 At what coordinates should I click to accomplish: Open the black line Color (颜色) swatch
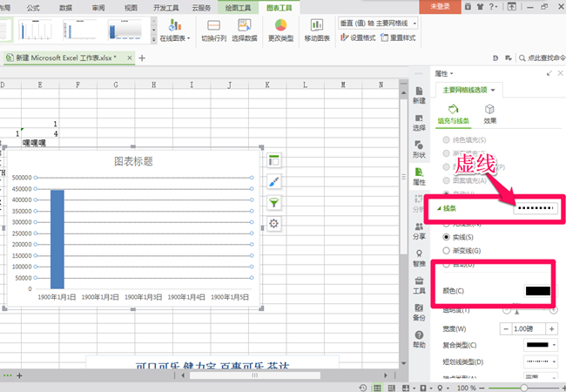point(538,291)
